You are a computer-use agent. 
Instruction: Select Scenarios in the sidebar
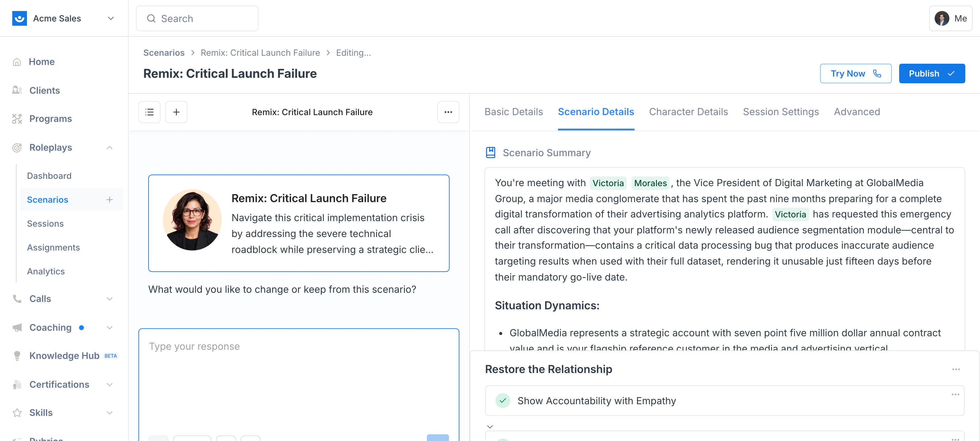pos(47,200)
